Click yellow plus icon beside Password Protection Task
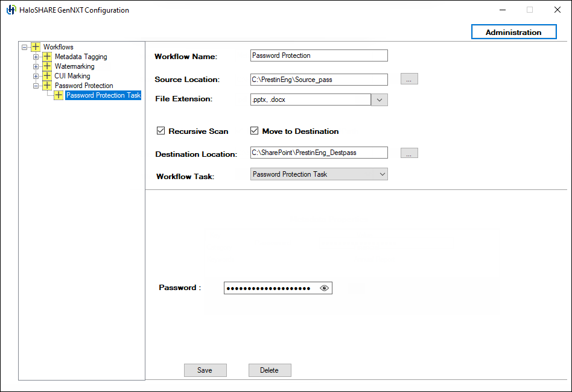The height and width of the screenshot is (392, 572). point(59,95)
